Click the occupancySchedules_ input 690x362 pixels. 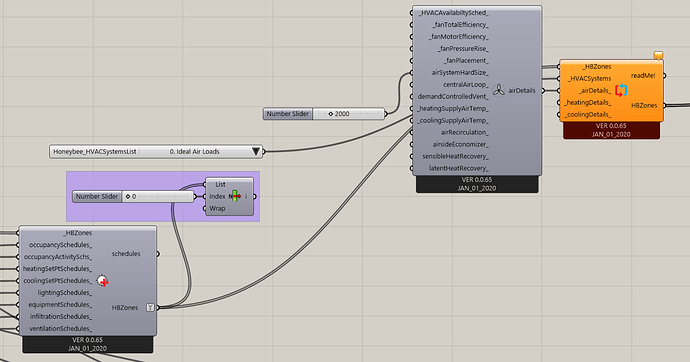61,245
